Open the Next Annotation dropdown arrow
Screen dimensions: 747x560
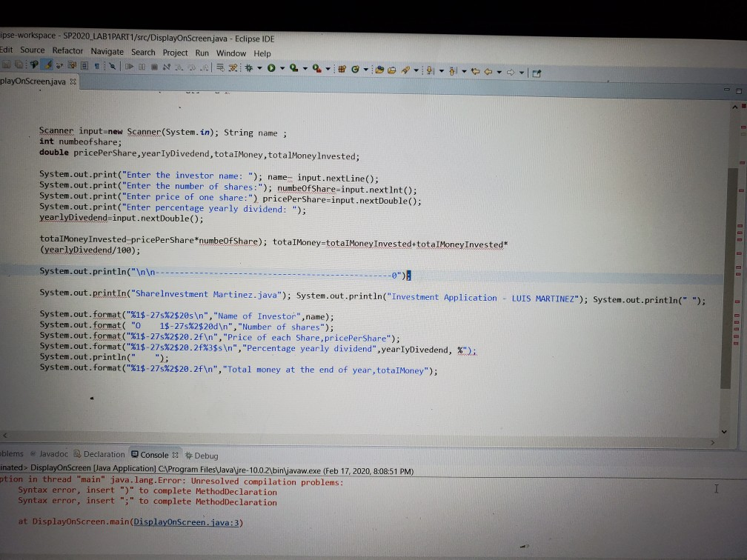click(442, 71)
